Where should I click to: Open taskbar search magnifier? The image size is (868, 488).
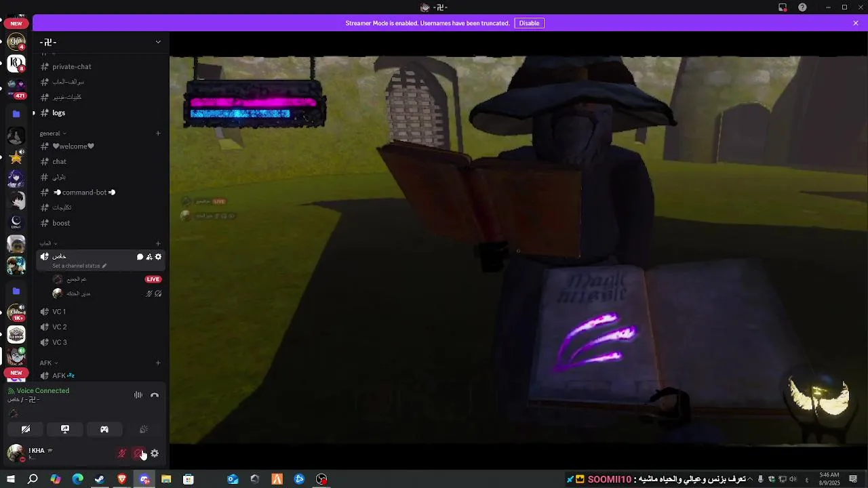(x=33, y=479)
